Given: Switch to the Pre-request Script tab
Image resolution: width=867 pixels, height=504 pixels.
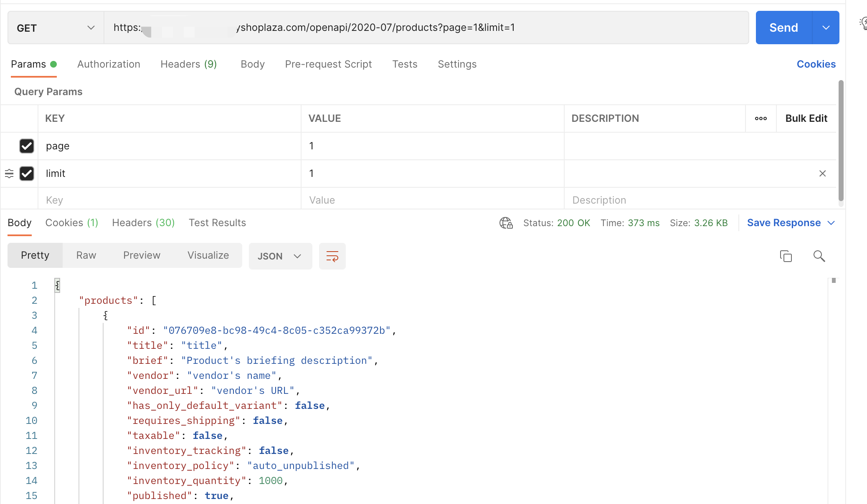Looking at the screenshot, I should click(x=328, y=64).
